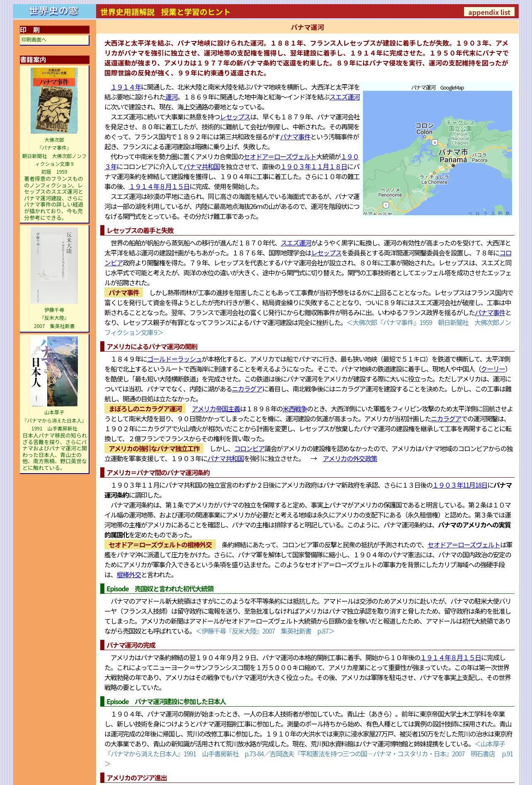Click the Panama Canal Google map image

pos(438,153)
